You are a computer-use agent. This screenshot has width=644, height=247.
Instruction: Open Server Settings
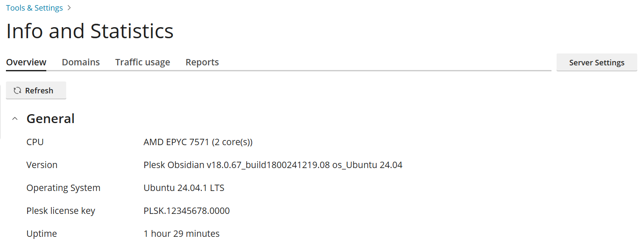(596, 62)
